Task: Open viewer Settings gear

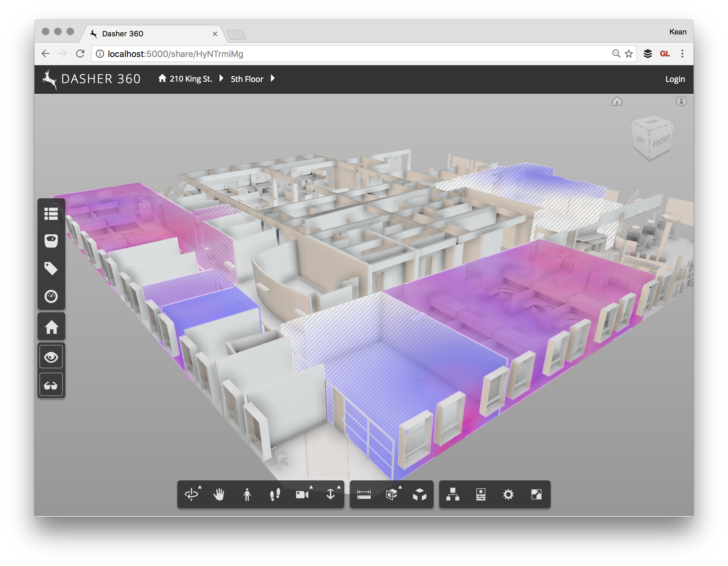Action: pyautogui.click(x=508, y=494)
